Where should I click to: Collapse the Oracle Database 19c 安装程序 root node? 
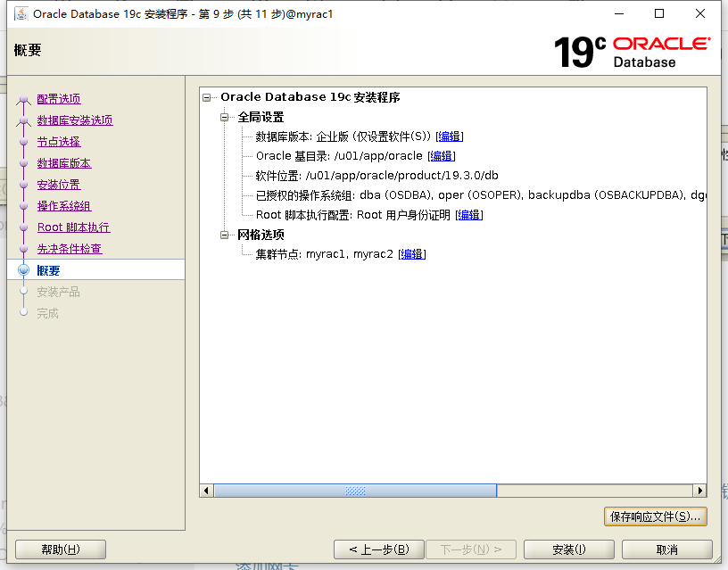(207, 97)
